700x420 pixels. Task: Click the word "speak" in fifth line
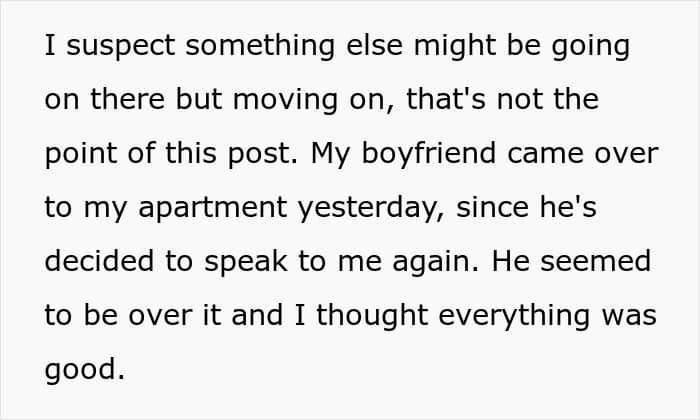click(x=246, y=262)
